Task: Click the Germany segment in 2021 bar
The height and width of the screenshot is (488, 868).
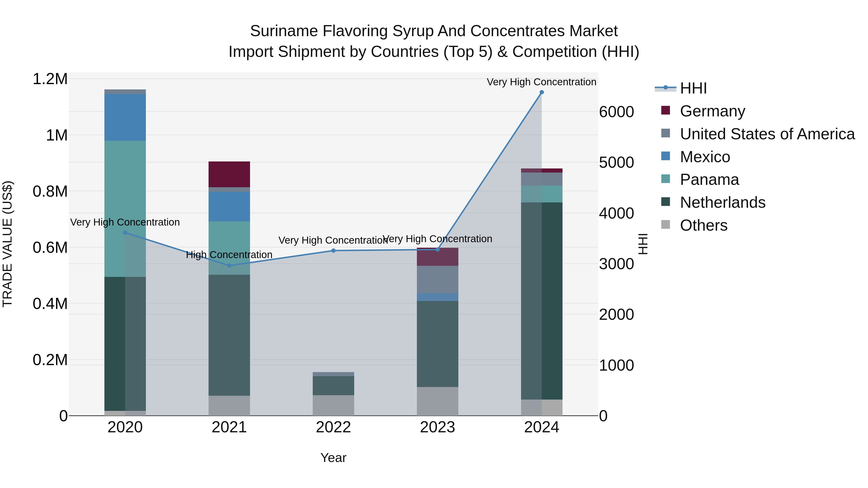Action: (229, 174)
